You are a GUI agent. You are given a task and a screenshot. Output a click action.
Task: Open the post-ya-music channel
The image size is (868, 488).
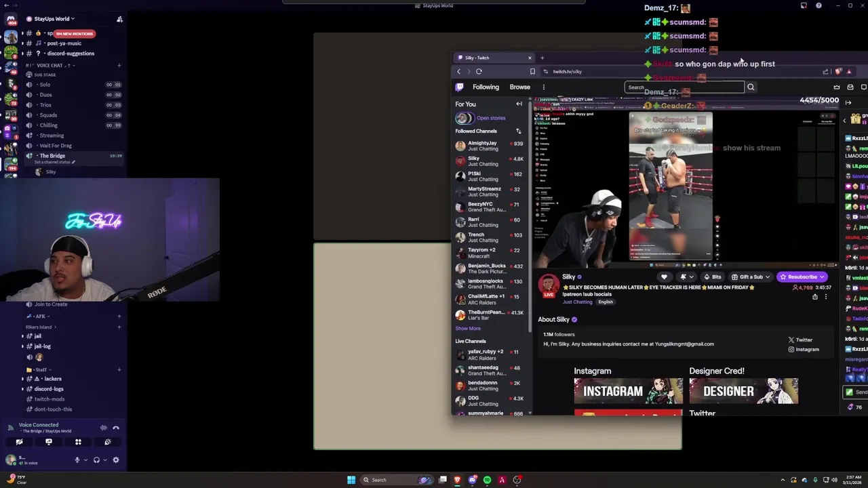[64, 43]
